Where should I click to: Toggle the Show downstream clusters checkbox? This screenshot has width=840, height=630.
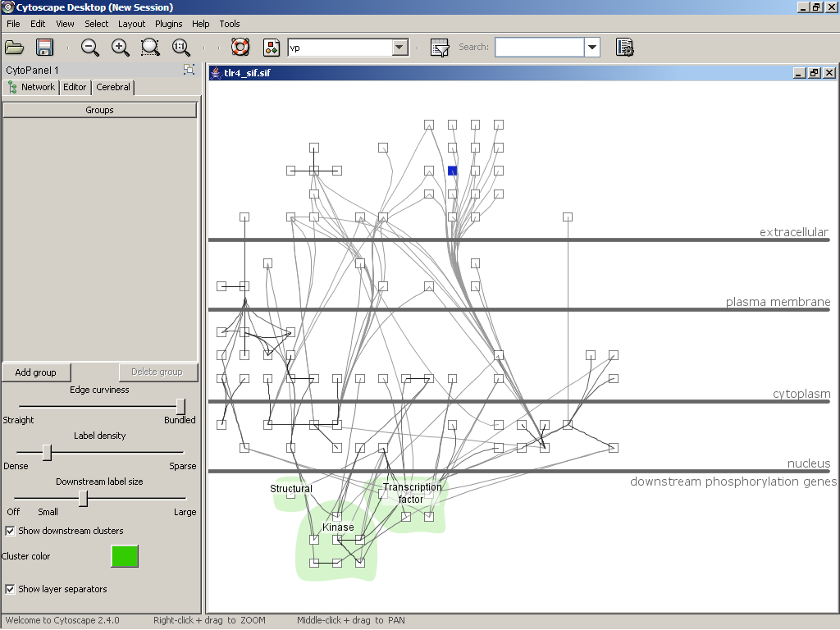pos(11,531)
